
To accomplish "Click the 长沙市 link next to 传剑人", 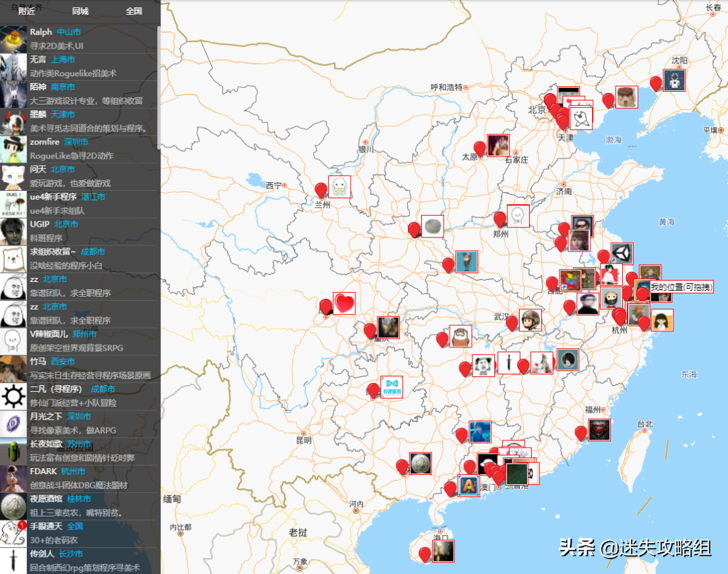I will click(x=71, y=554).
